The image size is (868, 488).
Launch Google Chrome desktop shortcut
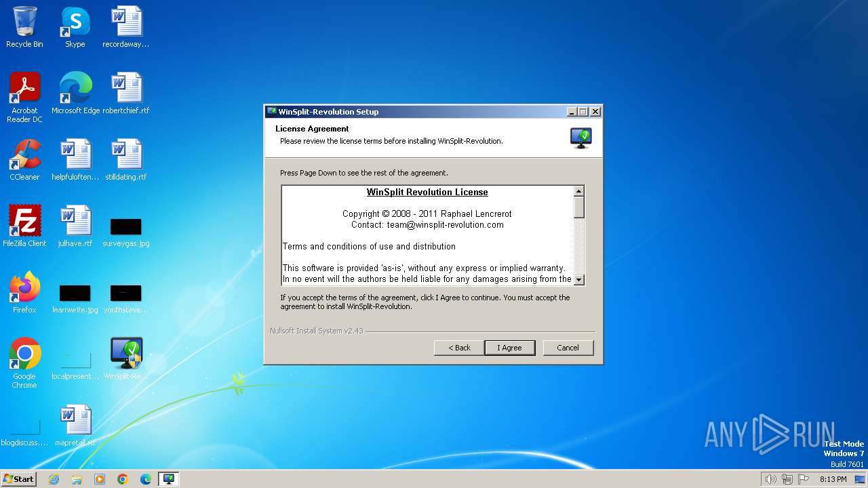pos(24,363)
